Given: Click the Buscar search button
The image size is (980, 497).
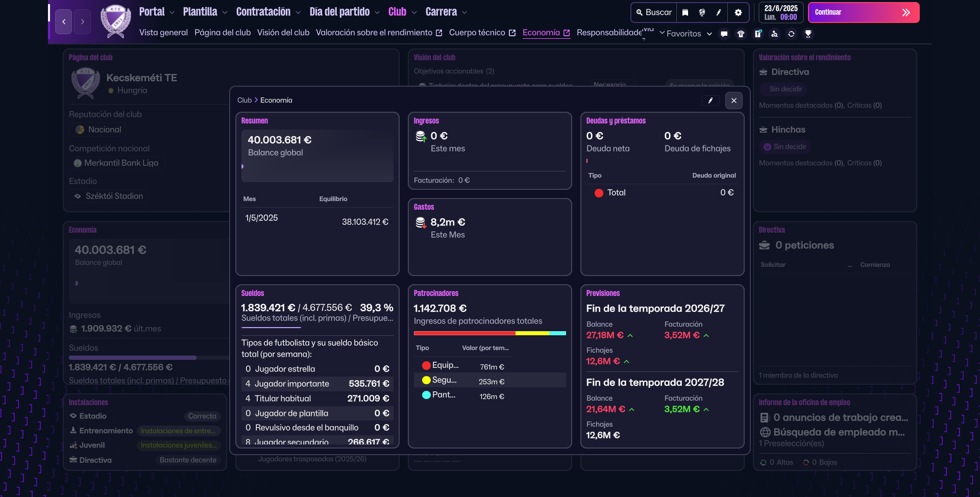Looking at the screenshot, I should (654, 12).
